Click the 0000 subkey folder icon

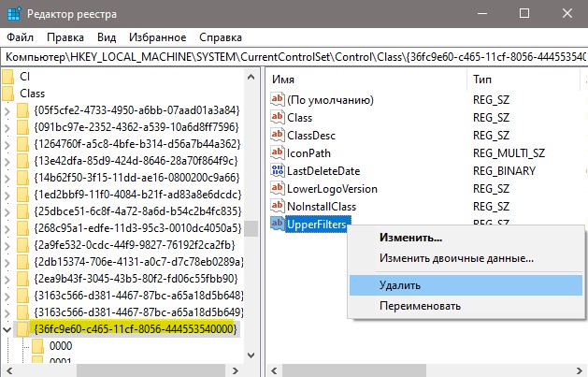(x=38, y=346)
